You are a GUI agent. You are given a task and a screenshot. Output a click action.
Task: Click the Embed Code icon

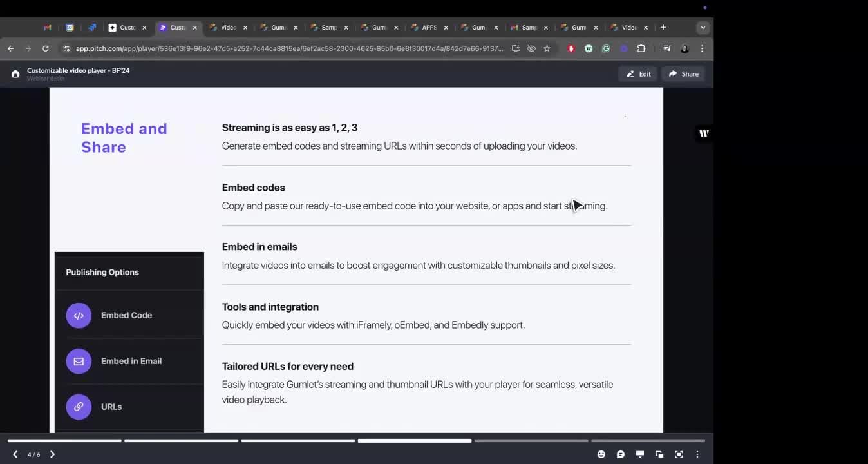(79, 316)
